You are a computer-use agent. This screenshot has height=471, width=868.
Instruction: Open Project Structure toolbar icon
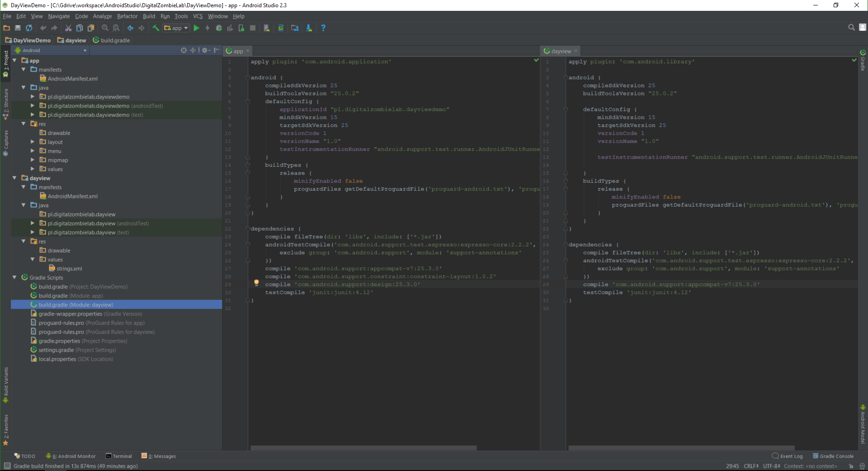point(295,28)
